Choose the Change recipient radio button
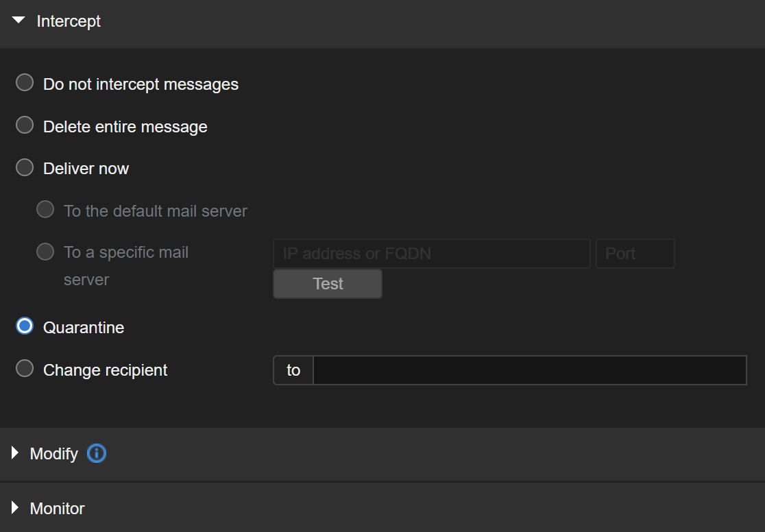Screen dimensions: 765x532 [25, 369]
